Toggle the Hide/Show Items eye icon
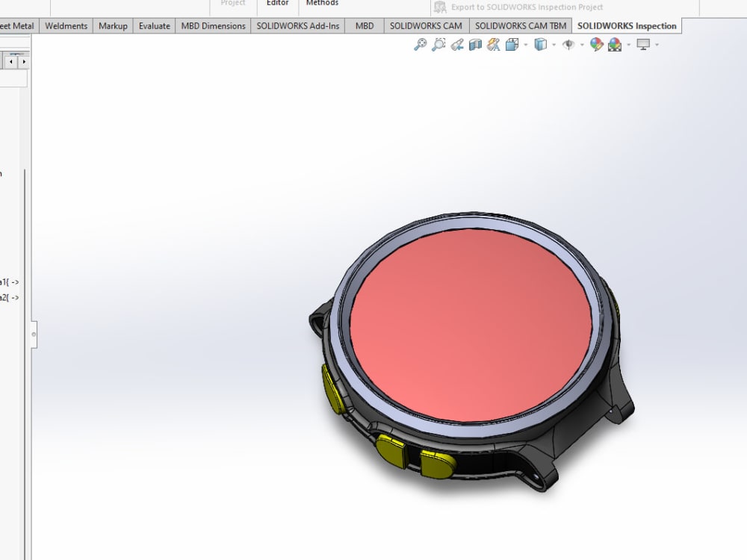Screen dimensions: 747x560 pyautogui.click(x=568, y=45)
